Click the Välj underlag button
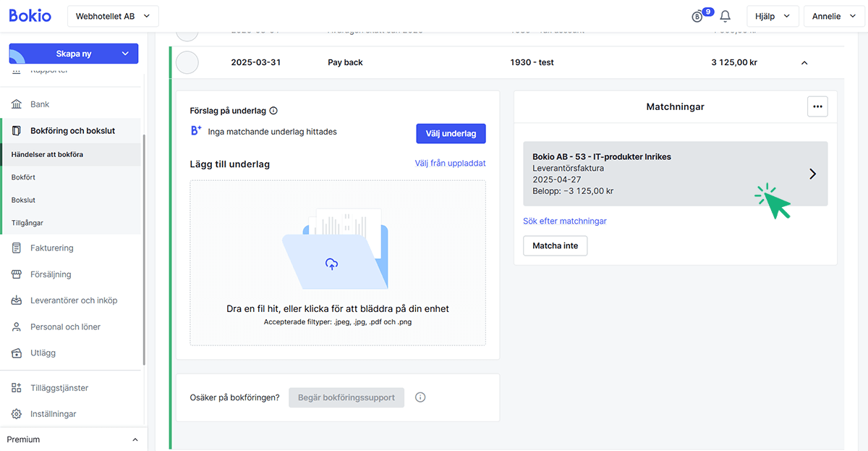The width and height of the screenshot is (868, 451). click(x=451, y=133)
